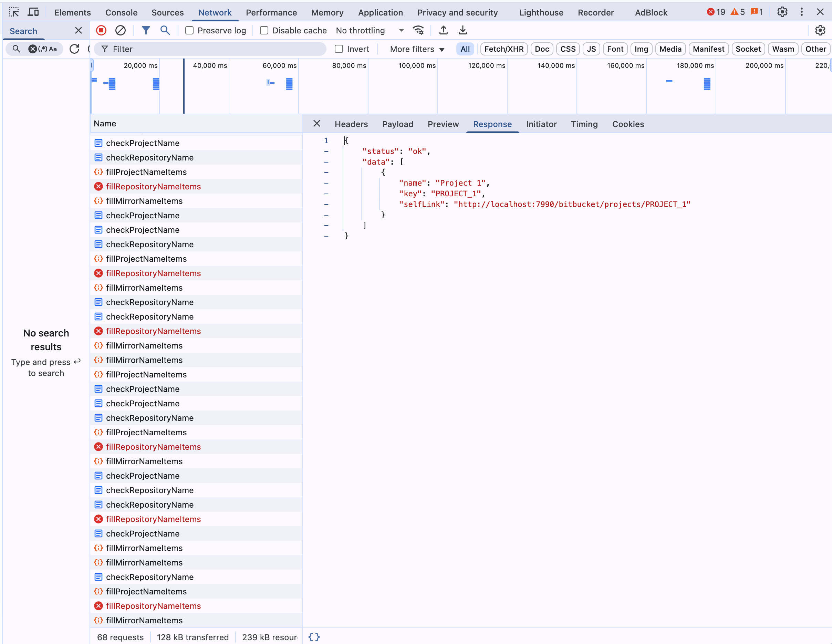Click the red errors count badge
832x644 pixels.
pyautogui.click(x=716, y=12)
